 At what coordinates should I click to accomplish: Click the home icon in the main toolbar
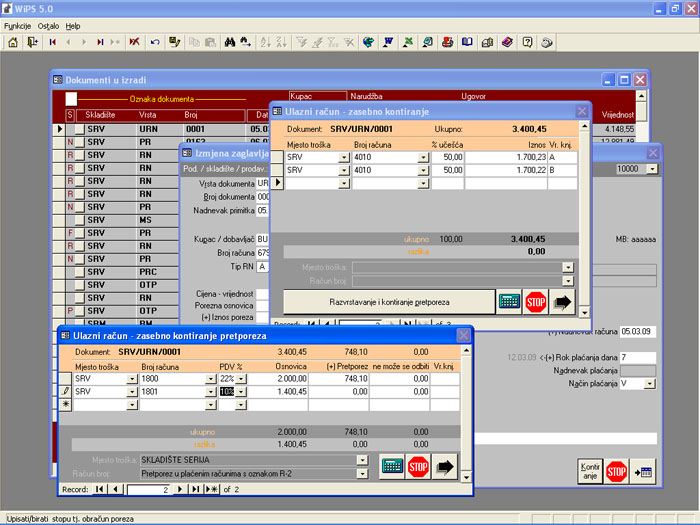[x=13, y=42]
